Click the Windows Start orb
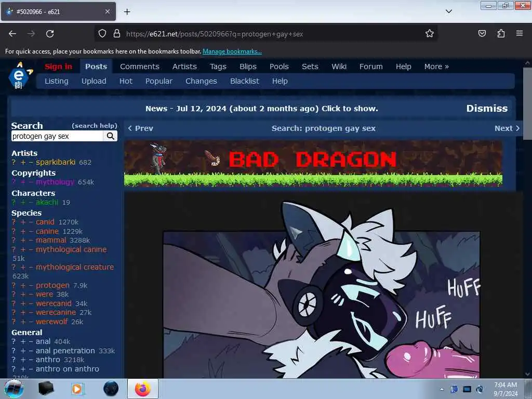 (14, 389)
